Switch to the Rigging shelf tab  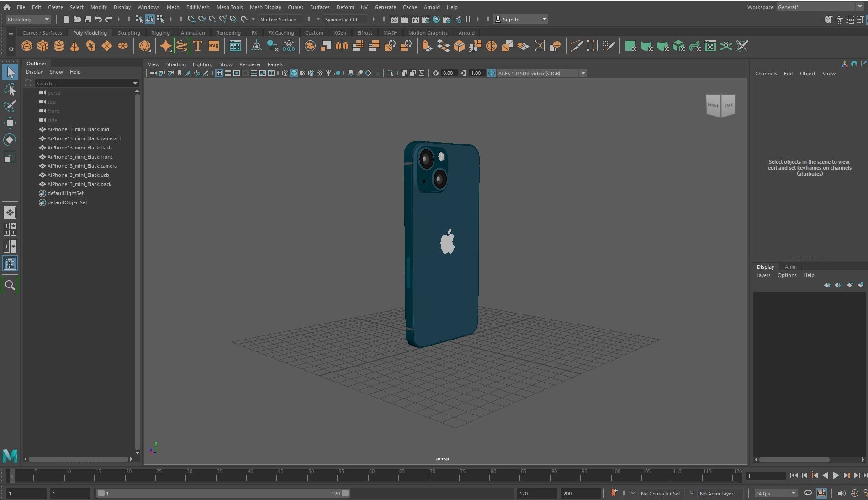tap(160, 33)
